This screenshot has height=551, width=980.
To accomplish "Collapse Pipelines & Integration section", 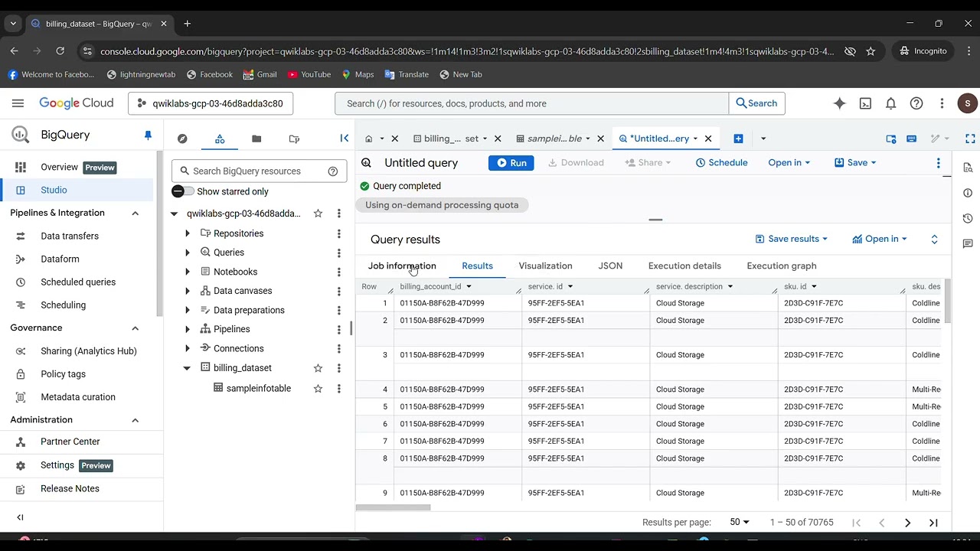I will pyautogui.click(x=136, y=213).
